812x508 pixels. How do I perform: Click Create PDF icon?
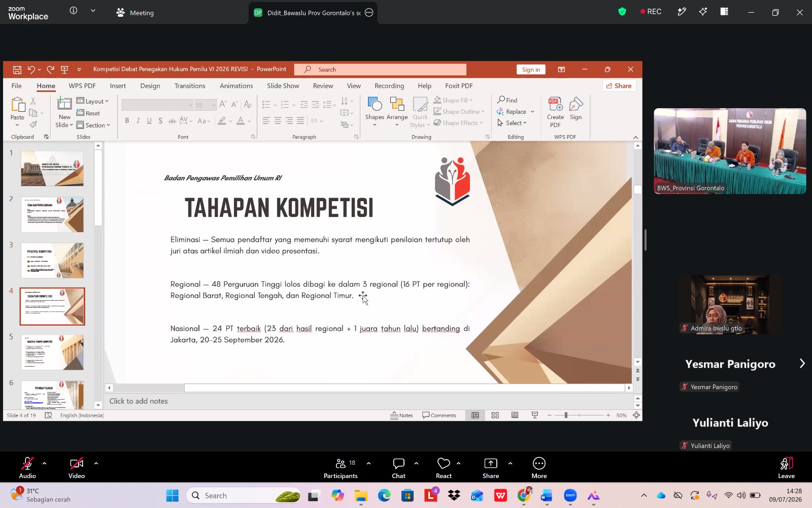[x=555, y=104]
